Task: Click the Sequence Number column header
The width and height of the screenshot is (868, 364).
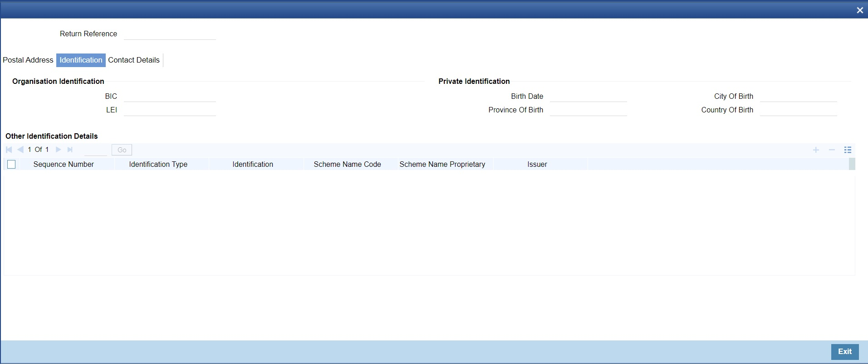Action: click(x=64, y=165)
